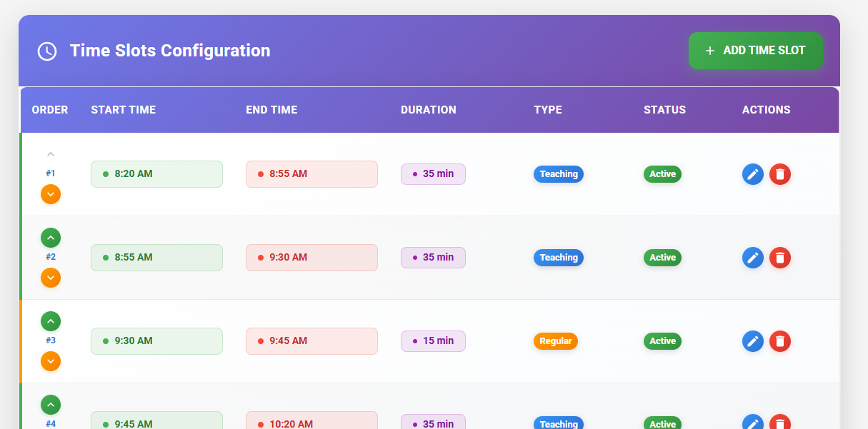Move slot #3 down with orange arrow
Image resolution: width=868 pixels, height=429 pixels.
(50, 361)
